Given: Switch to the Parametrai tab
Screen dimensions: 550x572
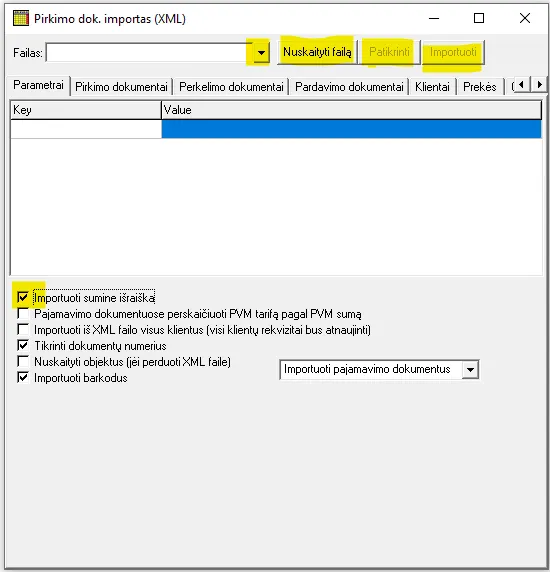Looking at the screenshot, I should (38, 85).
